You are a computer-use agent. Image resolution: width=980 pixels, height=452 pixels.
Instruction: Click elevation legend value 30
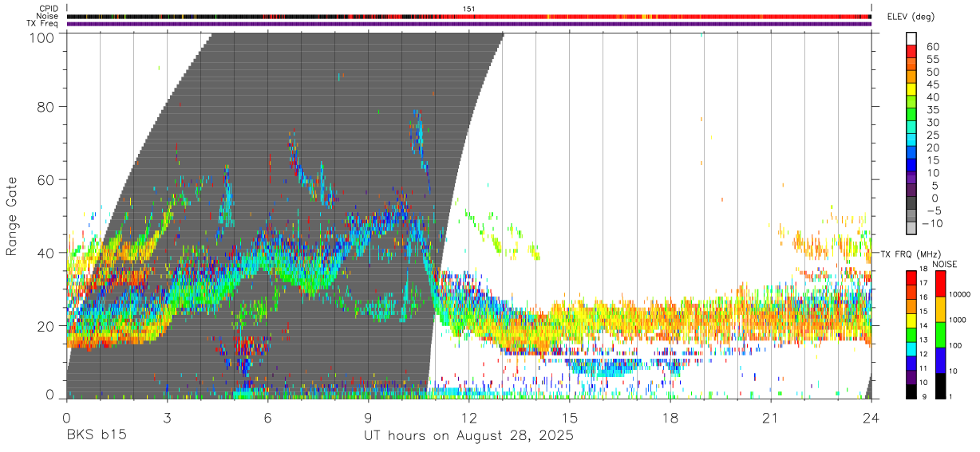point(932,123)
